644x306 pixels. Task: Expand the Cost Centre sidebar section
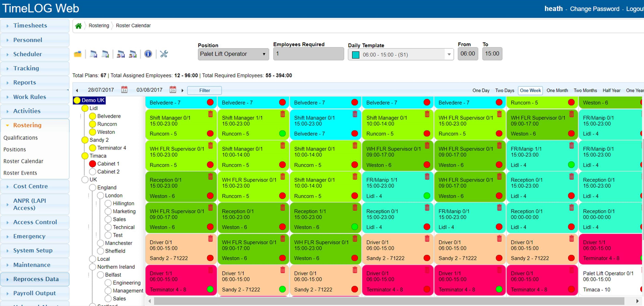(x=31, y=186)
